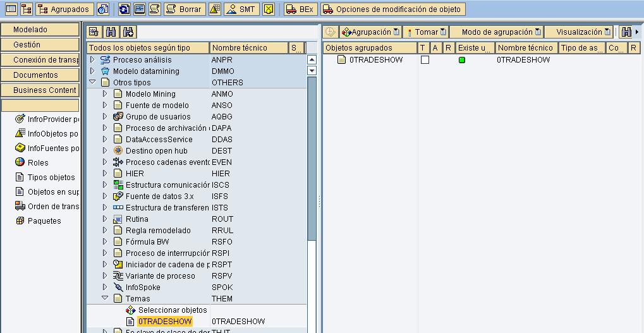Screen dimensions: 644x333
Task: Click the find next binoculars icon
Action: click(128, 32)
